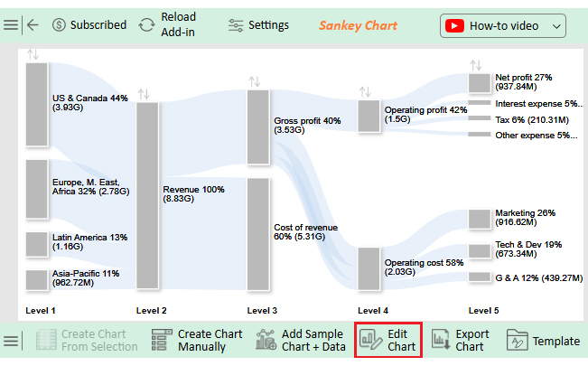Toggle the Level 1 sort arrows

(33, 55)
